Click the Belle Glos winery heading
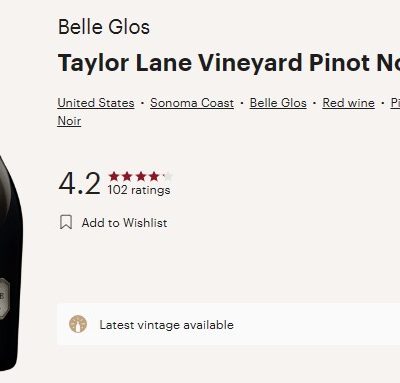The height and width of the screenshot is (383, 400). [x=104, y=27]
